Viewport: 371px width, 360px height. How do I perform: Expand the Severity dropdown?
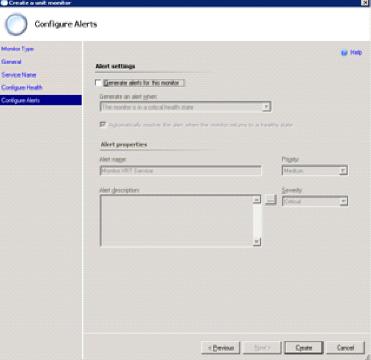coord(315,201)
